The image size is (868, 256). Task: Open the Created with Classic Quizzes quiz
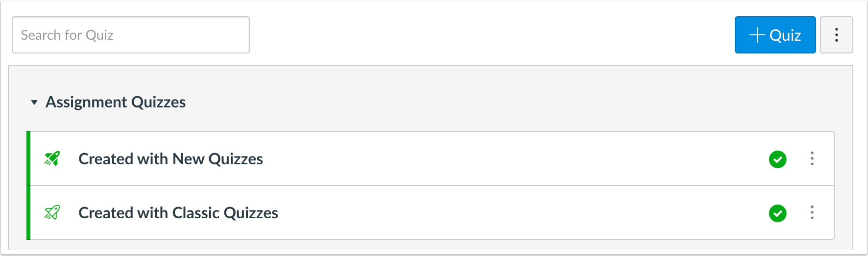[178, 213]
